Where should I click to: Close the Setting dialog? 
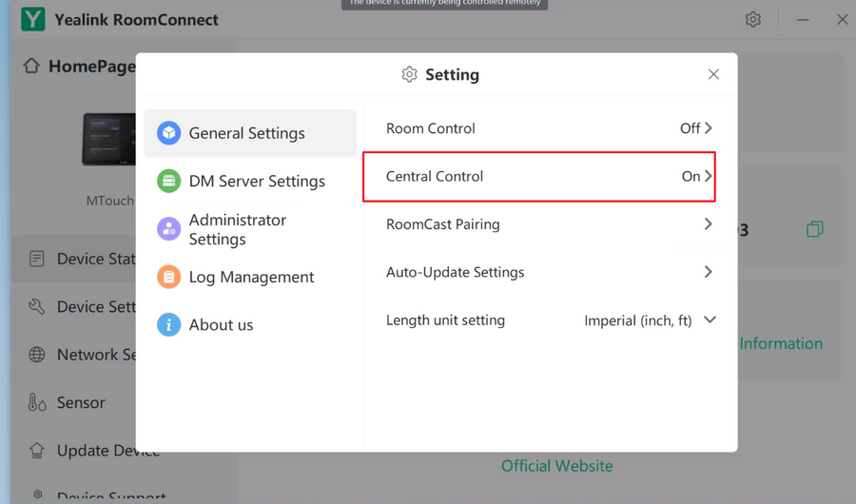coord(713,74)
